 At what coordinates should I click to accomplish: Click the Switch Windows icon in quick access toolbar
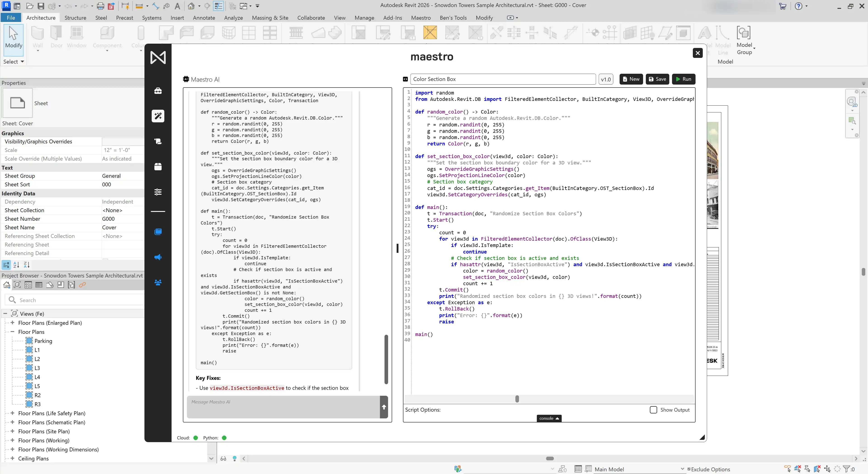point(243,6)
